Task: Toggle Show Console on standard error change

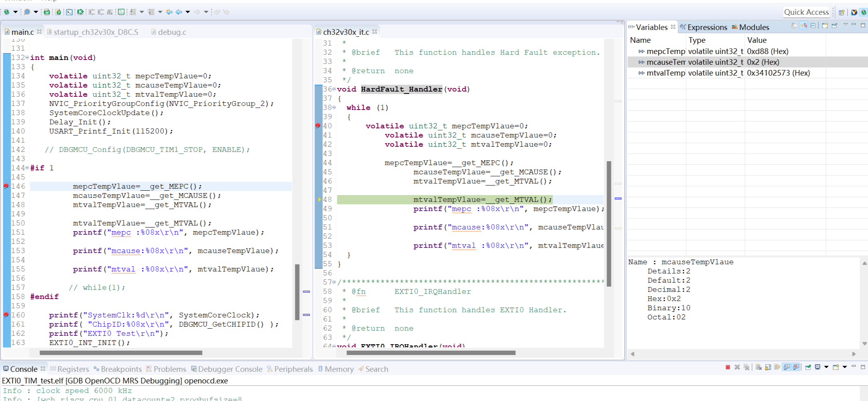Action: click(796, 367)
